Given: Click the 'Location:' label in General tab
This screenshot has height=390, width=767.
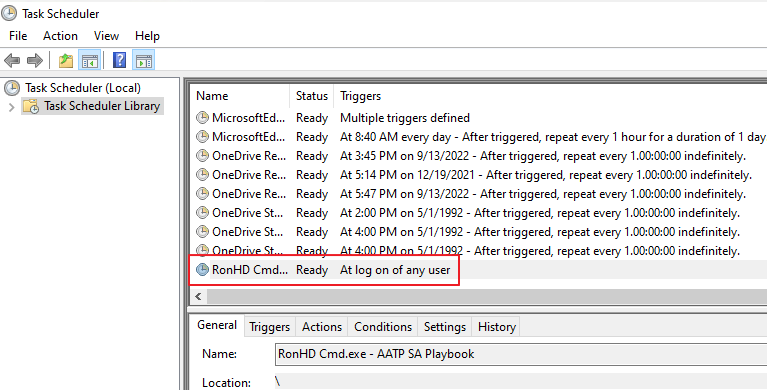Looking at the screenshot, I should tap(226, 383).
